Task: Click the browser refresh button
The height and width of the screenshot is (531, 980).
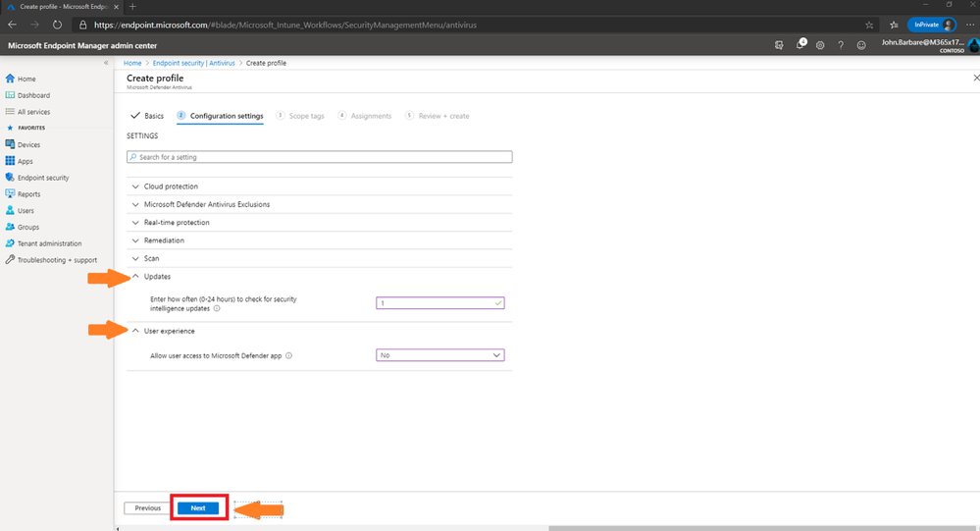Action: (57, 25)
